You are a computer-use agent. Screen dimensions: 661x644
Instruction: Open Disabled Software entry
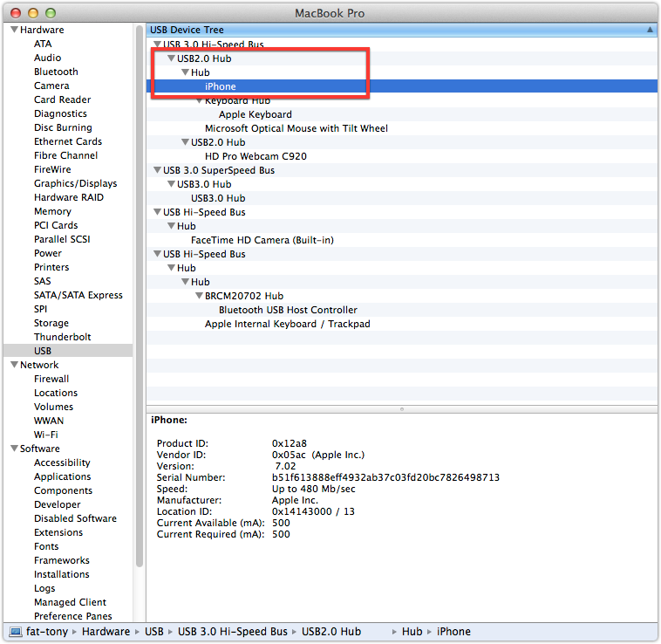click(75, 518)
